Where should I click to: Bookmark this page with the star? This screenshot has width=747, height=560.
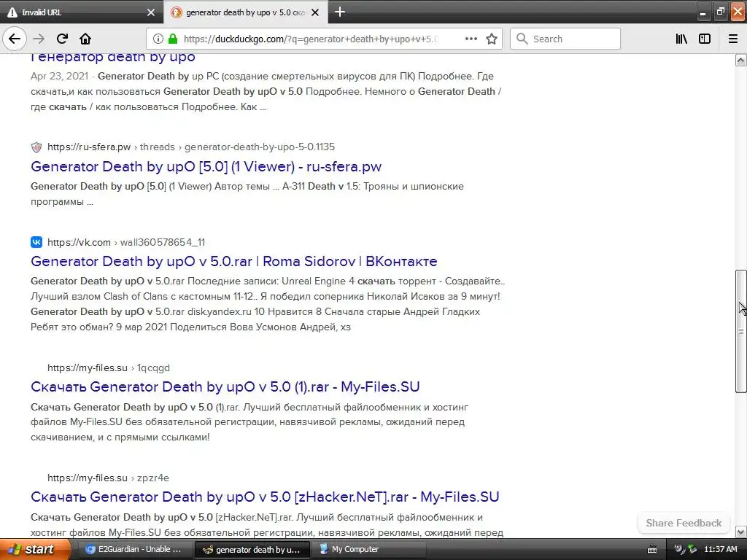[x=492, y=39]
